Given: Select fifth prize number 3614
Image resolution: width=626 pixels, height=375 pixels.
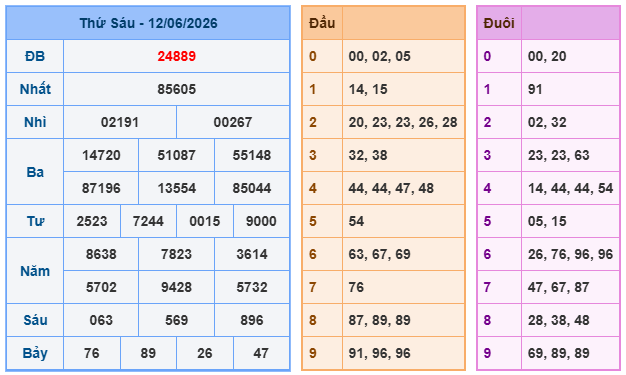Looking at the screenshot, I should pos(252,254).
